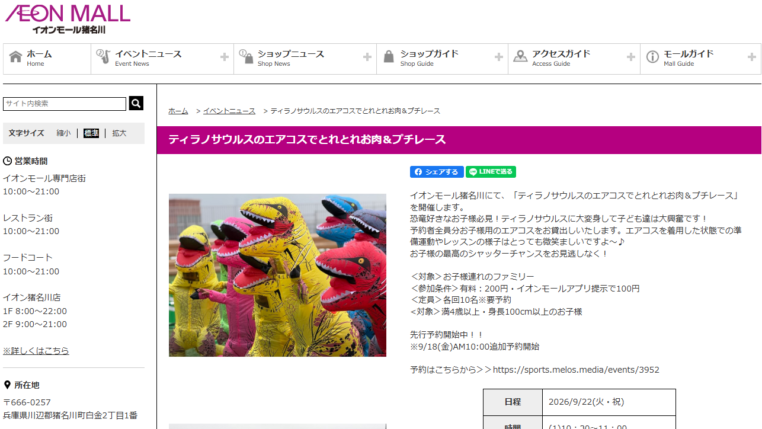Click the Shop Guide bag icon
Viewport: 762px width, 429px height.
[389, 56]
